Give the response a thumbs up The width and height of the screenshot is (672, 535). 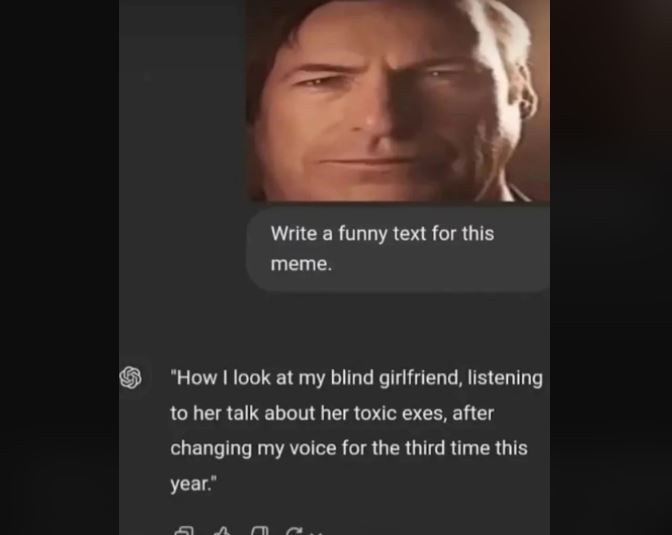pyautogui.click(x=222, y=532)
